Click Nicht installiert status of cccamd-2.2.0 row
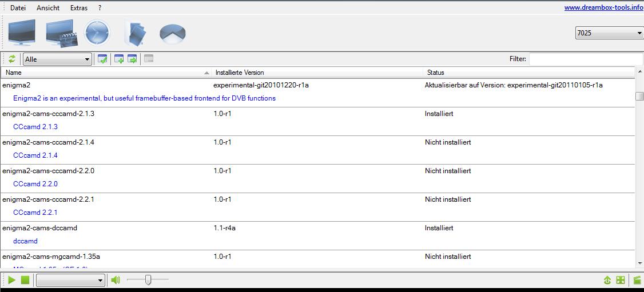This screenshot has width=644, height=292. (x=448, y=171)
